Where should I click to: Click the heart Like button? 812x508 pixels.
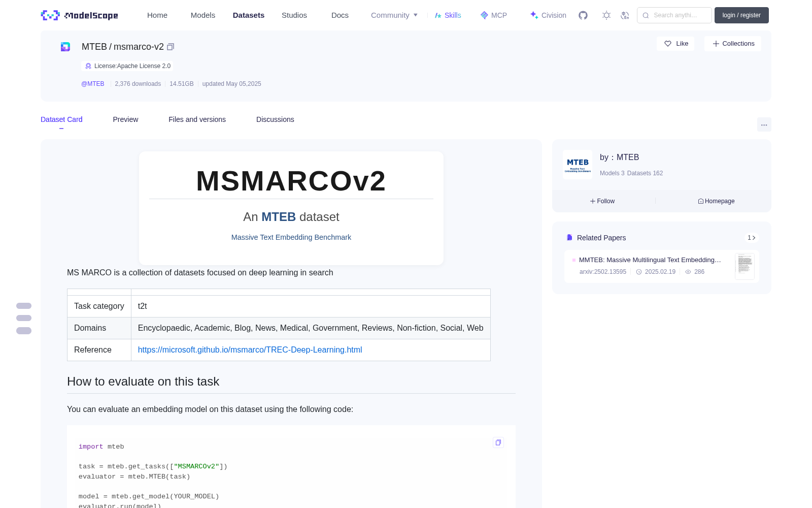pyautogui.click(x=675, y=44)
